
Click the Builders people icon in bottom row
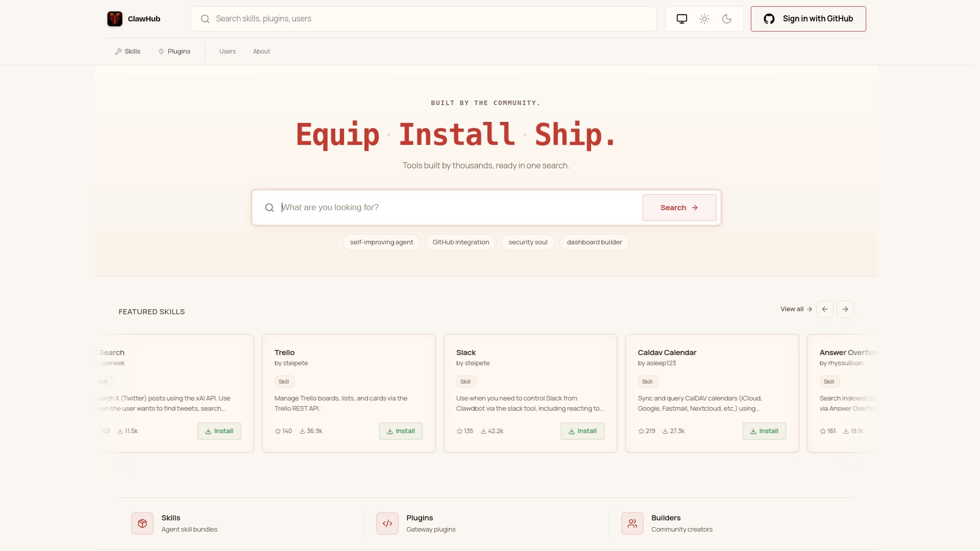(x=632, y=523)
